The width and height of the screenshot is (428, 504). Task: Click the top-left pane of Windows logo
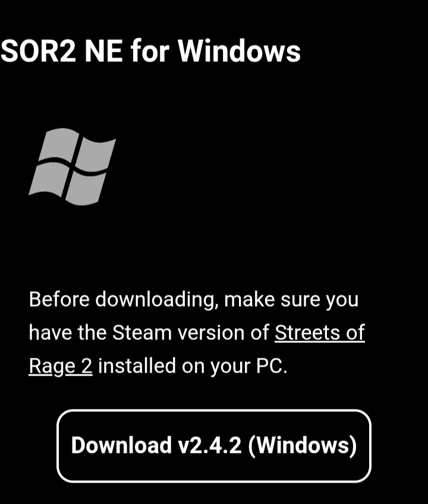point(59,144)
